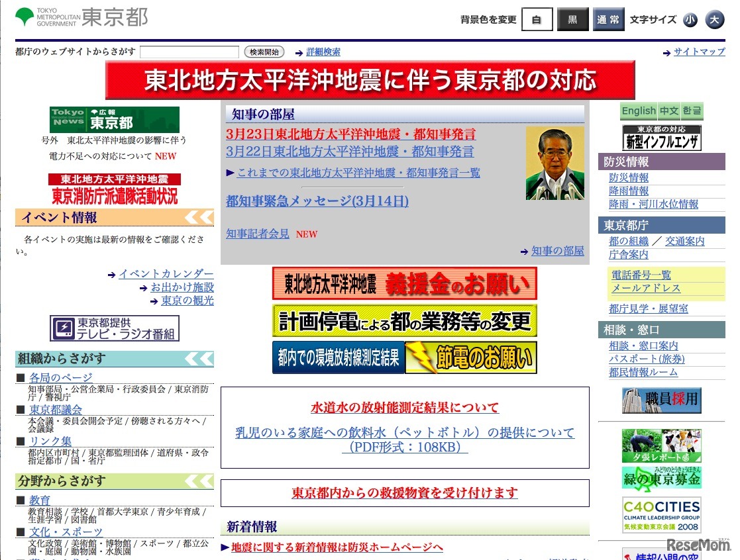Click the Tokyo Metropolitan Government logo
The width and height of the screenshot is (740, 560).
click(x=81, y=17)
